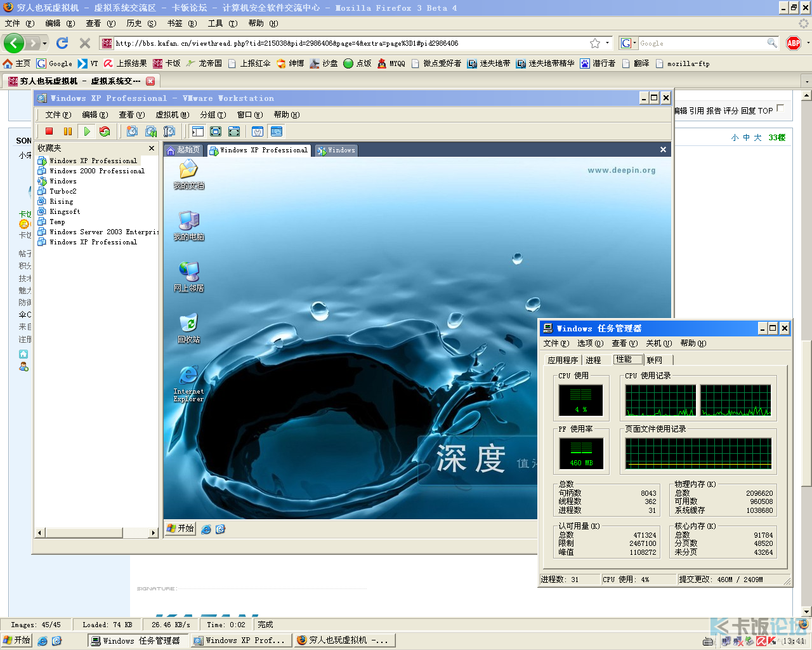Open Firefox 工具 menu
812x650 pixels.
[223, 23]
